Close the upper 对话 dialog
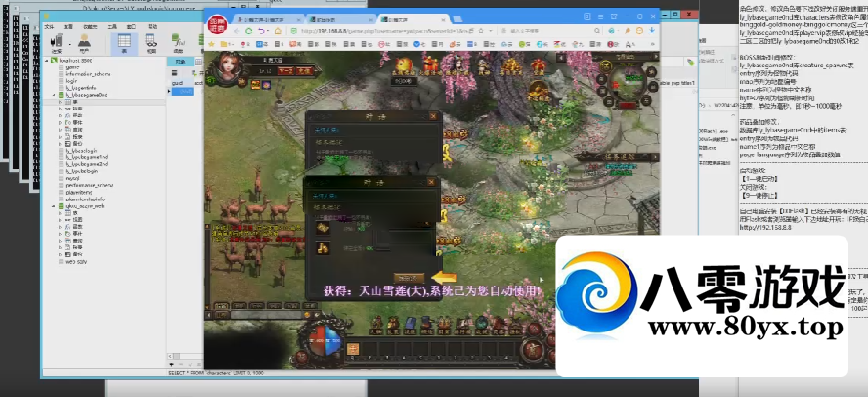Image resolution: width=868 pixels, height=397 pixels. (x=433, y=116)
